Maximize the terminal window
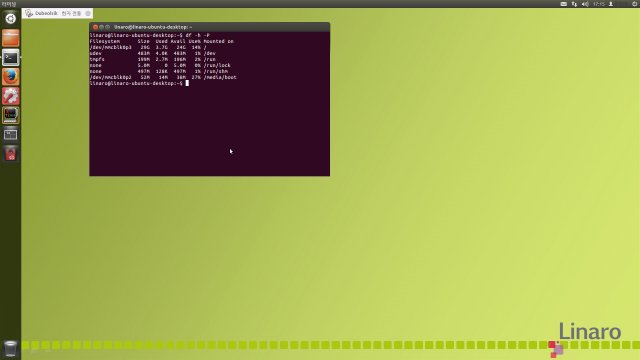Viewport: 640px width, 360px height. pyautogui.click(x=107, y=27)
